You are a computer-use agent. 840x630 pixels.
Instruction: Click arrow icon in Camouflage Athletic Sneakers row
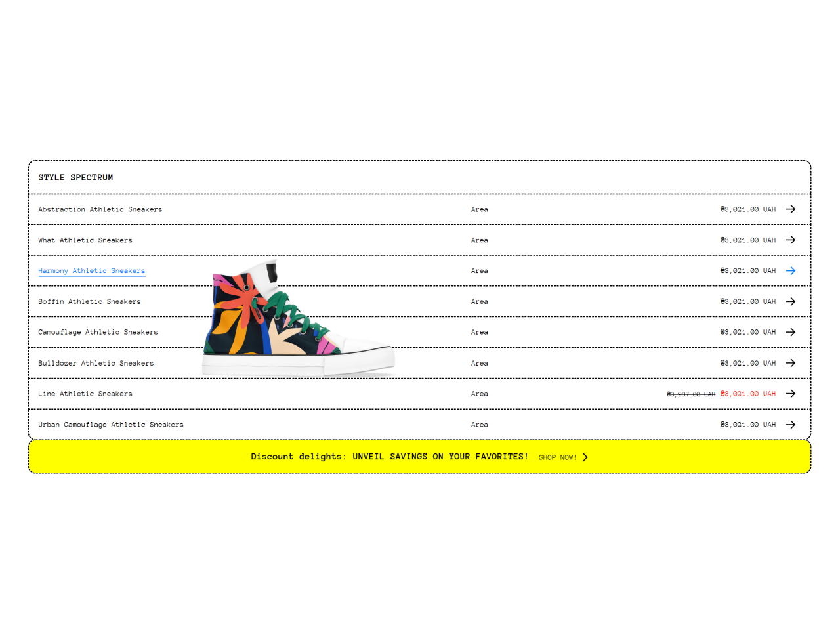791,332
